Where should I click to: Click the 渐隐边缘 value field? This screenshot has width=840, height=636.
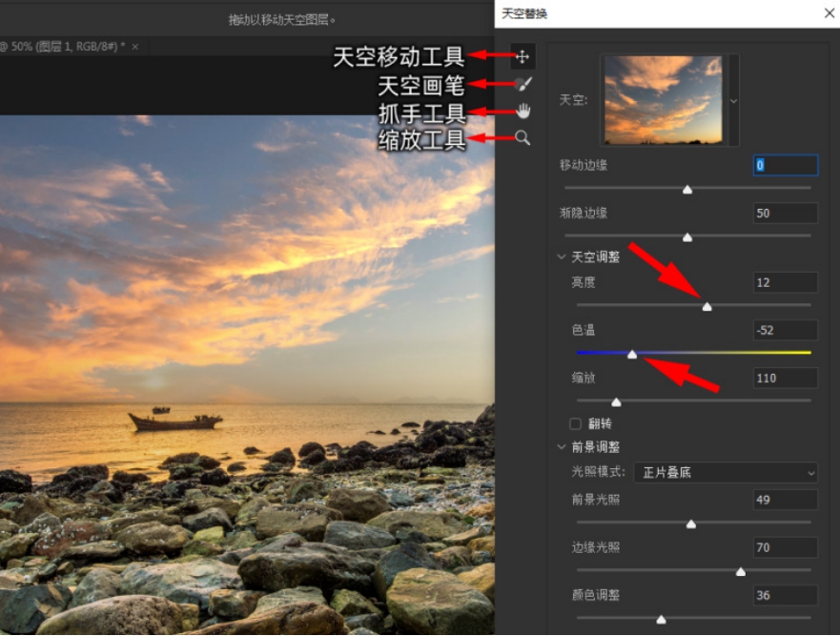click(x=785, y=214)
